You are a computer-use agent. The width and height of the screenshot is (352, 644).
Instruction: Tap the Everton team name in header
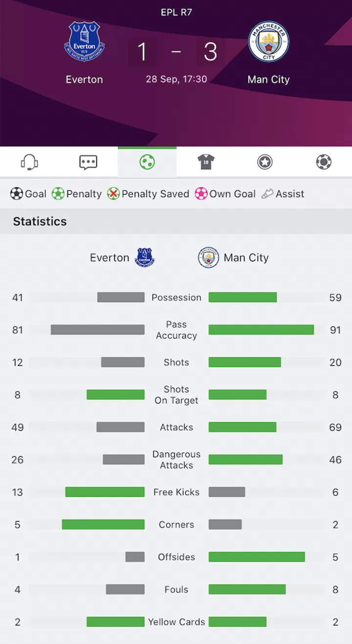coord(84,80)
